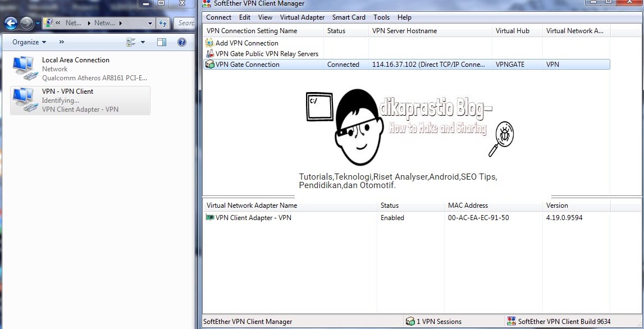The width and height of the screenshot is (644, 329).
Task: Sort adapters by MAC Address column
Action: [494, 205]
